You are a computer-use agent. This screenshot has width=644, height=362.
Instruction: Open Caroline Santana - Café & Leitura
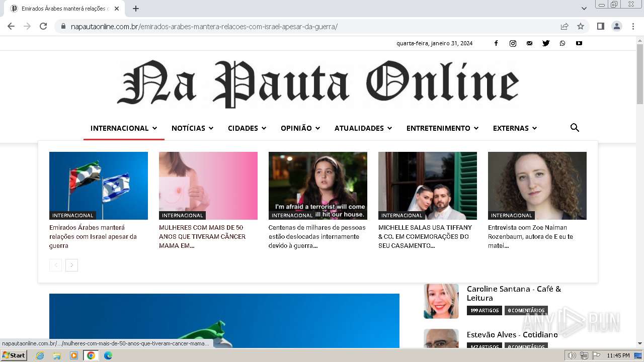514,293
